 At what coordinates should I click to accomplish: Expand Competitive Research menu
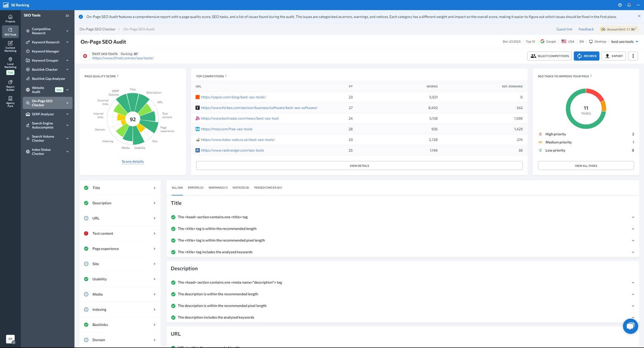coord(47,31)
